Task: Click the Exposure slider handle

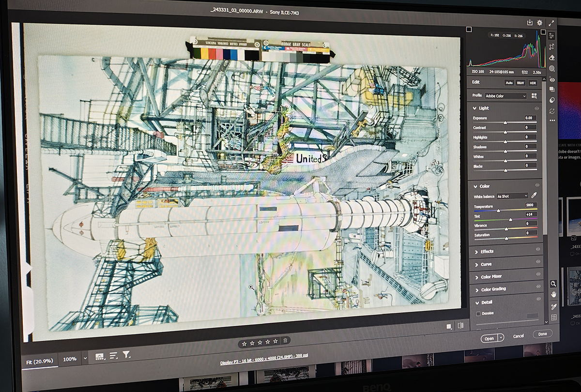Action: 505,123
